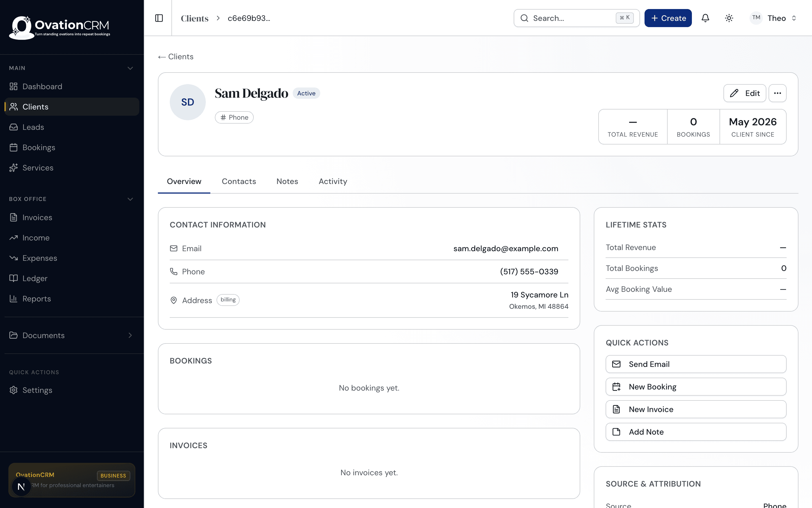Click the magnifier icon in the search box

(524, 18)
